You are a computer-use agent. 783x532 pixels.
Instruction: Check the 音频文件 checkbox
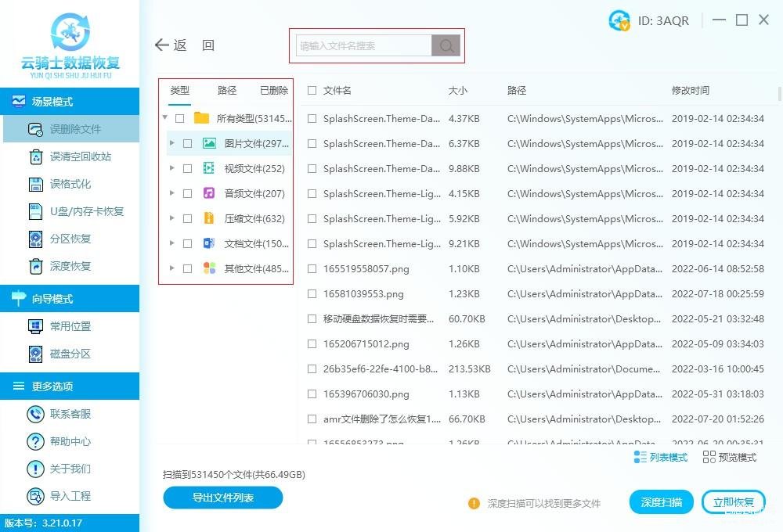pos(187,194)
